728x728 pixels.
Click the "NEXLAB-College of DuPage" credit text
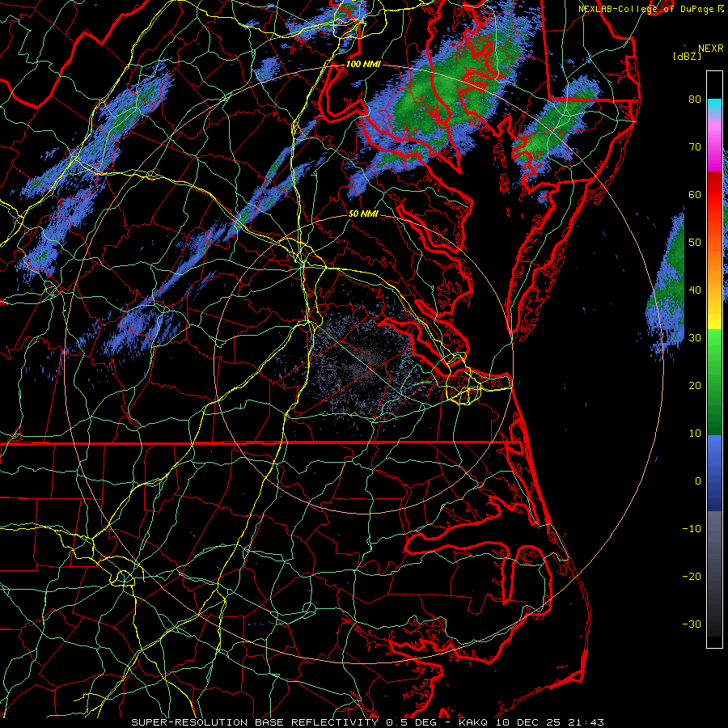pyautogui.click(x=646, y=9)
